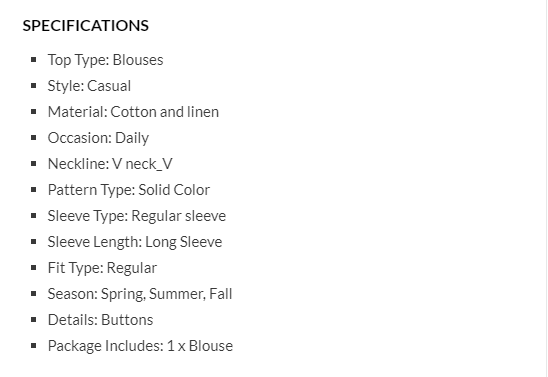Click the bullet beside Neckline
The image size is (548, 377).
coord(34,164)
